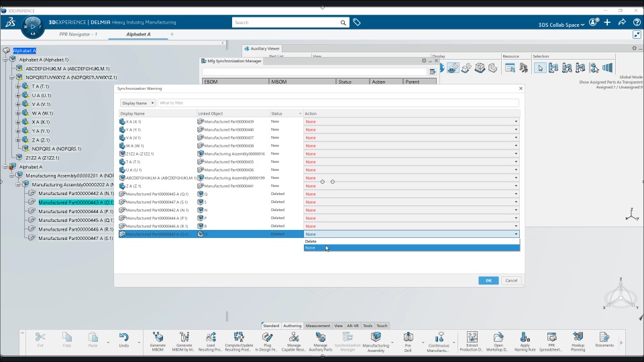Switch to the Authoring tab
This screenshot has height=362, width=644.
coord(292,326)
